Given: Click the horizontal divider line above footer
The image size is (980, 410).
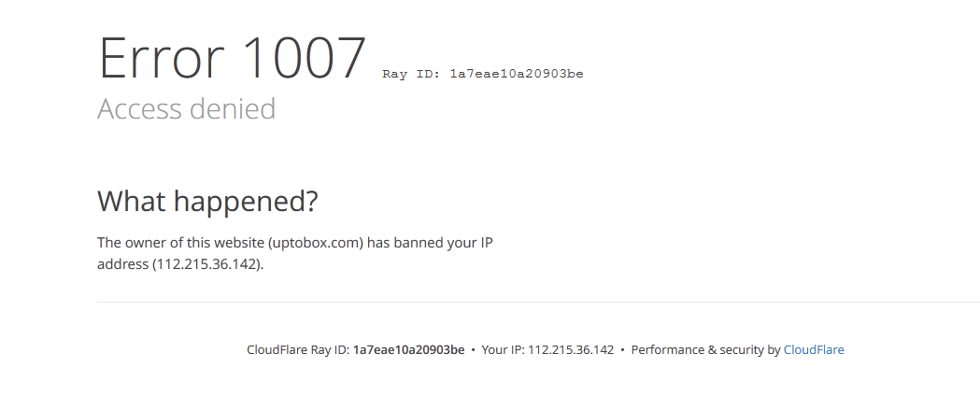Looking at the screenshot, I should click(x=538, y=303).
